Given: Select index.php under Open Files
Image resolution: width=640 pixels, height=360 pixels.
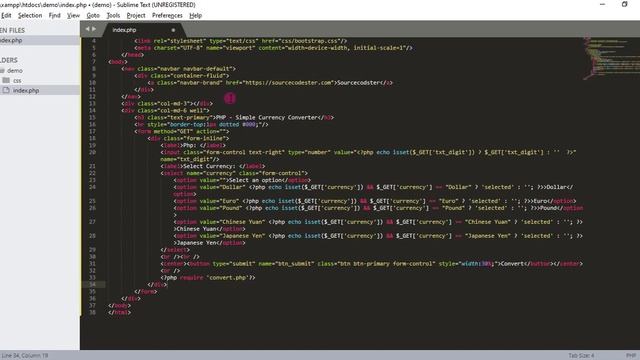Looking at the screenshot, I should coord(40,40).
